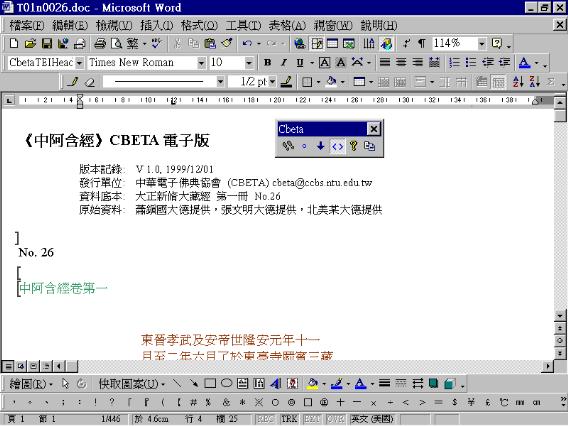568x426 pixels.
Task: Open the 插入 Insert menu
Action: point(156,25)
